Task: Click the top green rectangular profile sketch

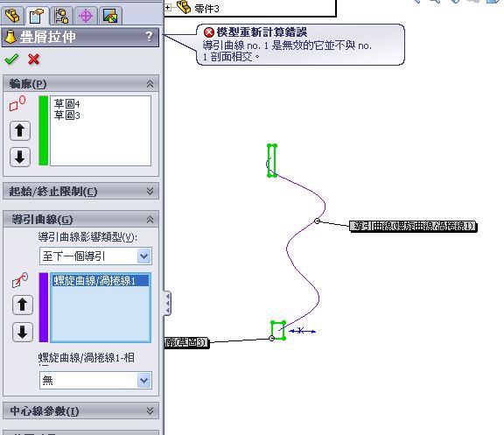Action: (x=272, y=160)
